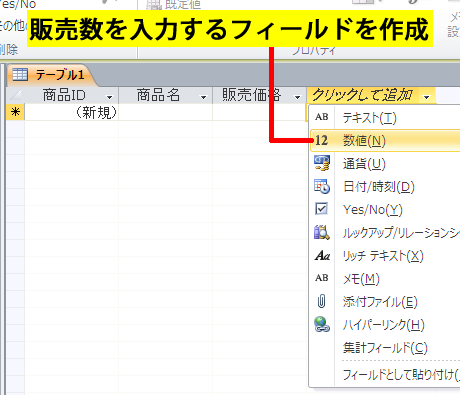The height and width of the screenshot is (395, 460).
Task: Click the 商品ID column header
Action: (72, 95)
